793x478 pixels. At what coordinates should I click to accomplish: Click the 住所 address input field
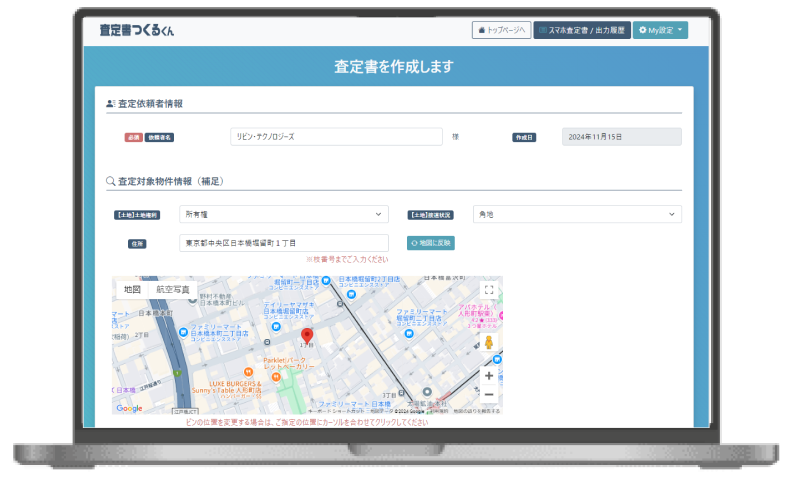284,243
